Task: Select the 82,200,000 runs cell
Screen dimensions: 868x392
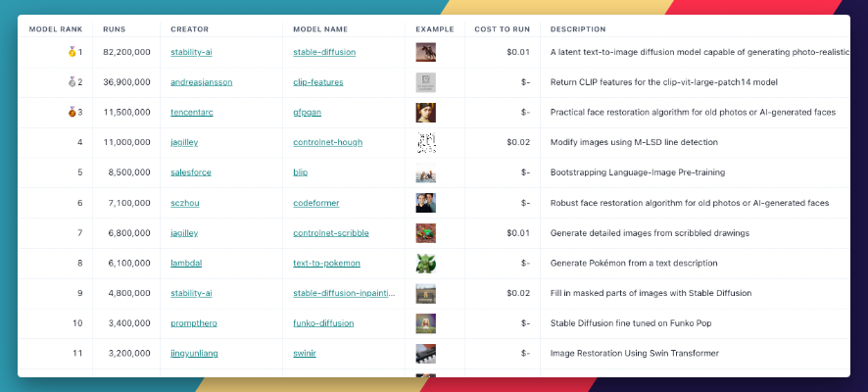Action: click(x=126, y=52)
